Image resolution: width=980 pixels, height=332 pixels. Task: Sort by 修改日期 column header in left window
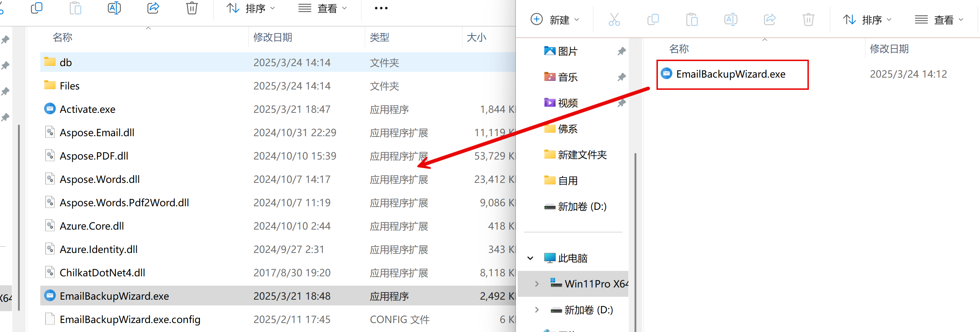point(273,37)
